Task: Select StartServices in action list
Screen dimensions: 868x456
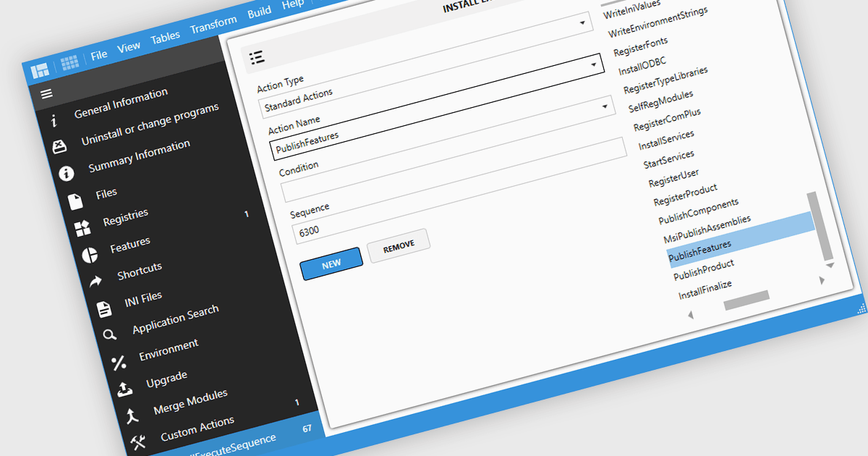Action: 668,160
